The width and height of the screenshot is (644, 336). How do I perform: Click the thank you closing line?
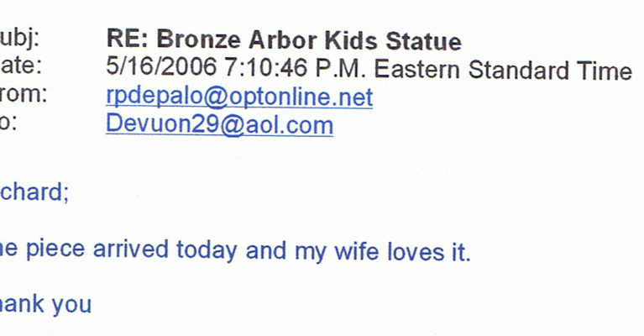pos(45,304)
